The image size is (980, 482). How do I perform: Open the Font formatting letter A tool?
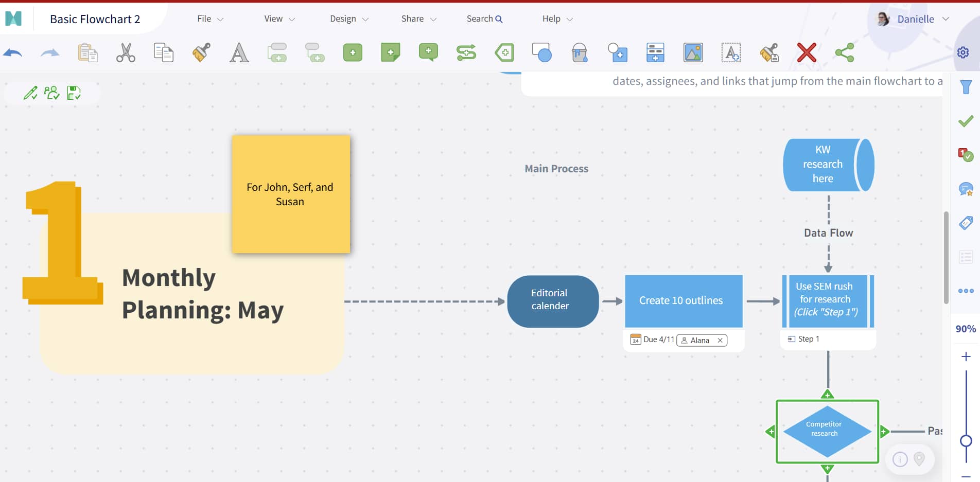click(239, 52)
